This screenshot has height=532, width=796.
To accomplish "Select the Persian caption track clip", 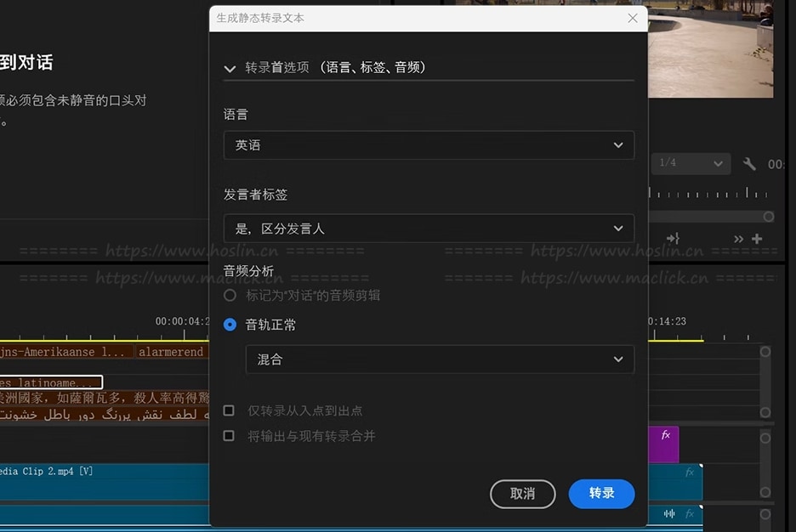I will pyautogui.click(x=104, y=415).
